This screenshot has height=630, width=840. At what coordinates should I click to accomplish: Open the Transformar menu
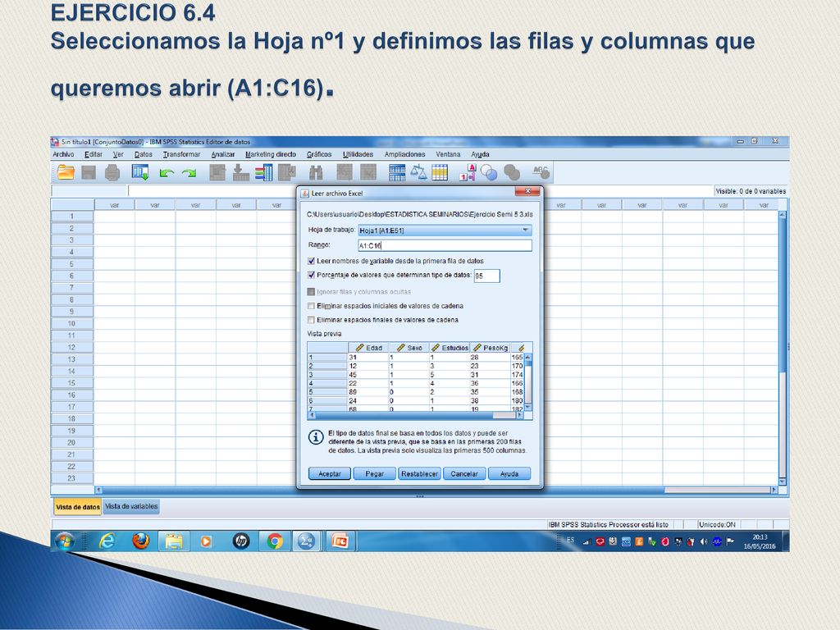[181, 154]
